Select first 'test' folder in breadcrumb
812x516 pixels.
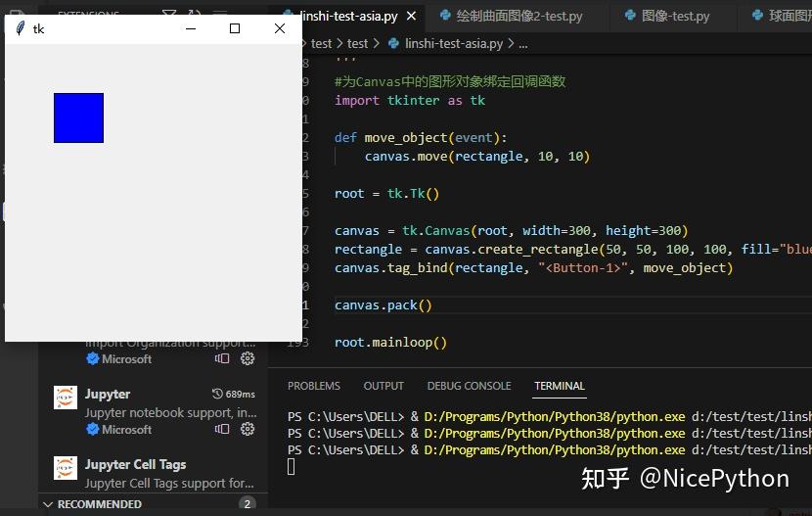(x=321, y=43)
